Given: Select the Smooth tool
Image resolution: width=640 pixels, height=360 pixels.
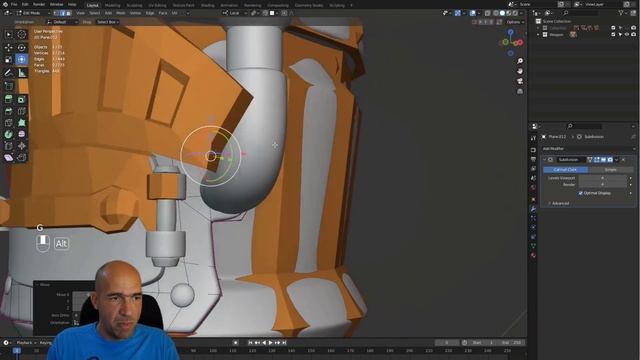Looking at the screenshot, I should pos(22,134).
